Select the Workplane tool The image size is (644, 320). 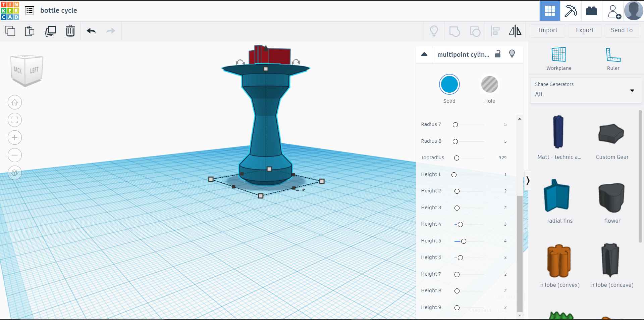(558, 59)
